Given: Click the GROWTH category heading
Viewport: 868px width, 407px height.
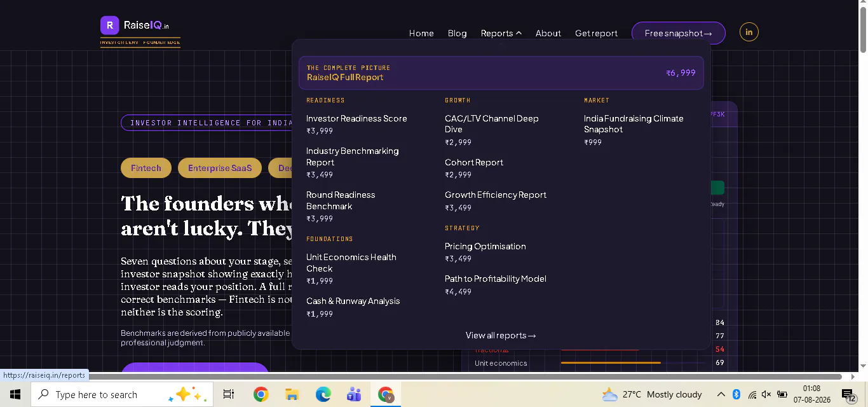Looking at the screenshot, I should tap(458, 100).
